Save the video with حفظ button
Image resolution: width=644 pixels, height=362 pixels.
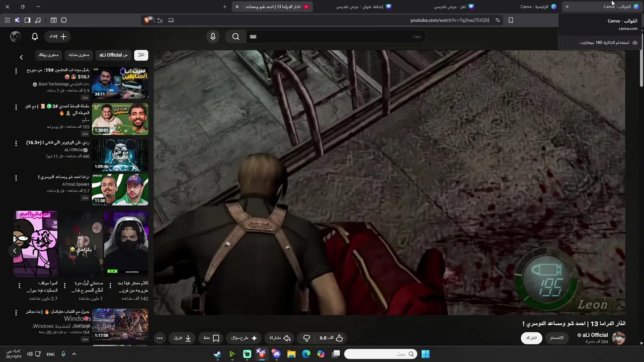(211, 338)
